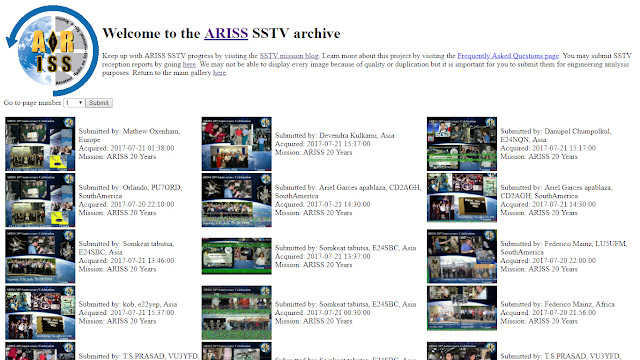Open thumbnail beside 'Ariel Garces apablaza, CD2AGH, SouthAmerica' single-line entry
The height and width of the screenshot is (360, 640).
(236, 200)
